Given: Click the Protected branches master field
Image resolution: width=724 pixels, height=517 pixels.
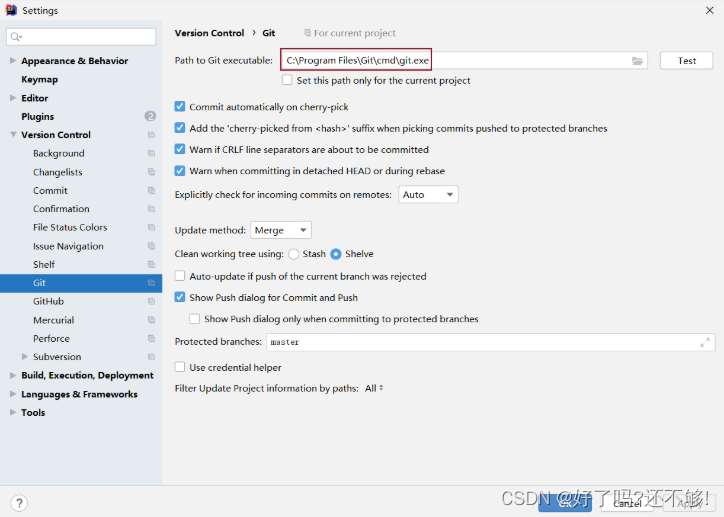Looking at the screenshot, I should pos(491,343).
